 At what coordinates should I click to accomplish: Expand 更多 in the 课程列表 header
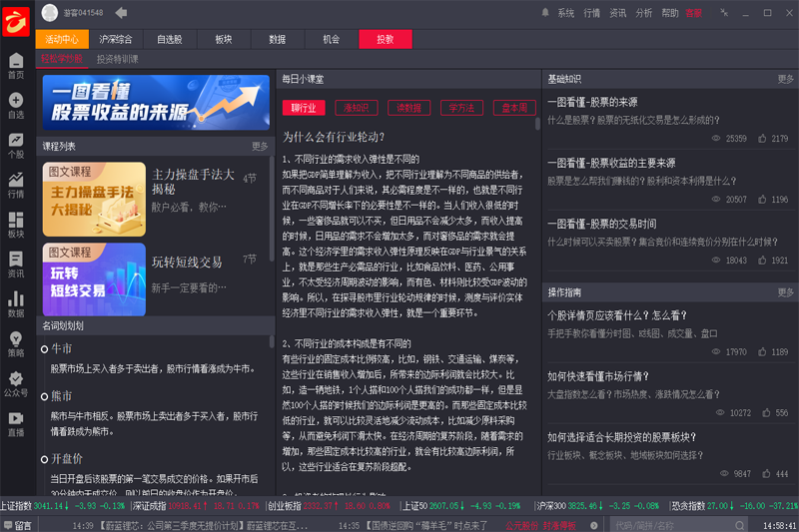[x=260, y=146]
